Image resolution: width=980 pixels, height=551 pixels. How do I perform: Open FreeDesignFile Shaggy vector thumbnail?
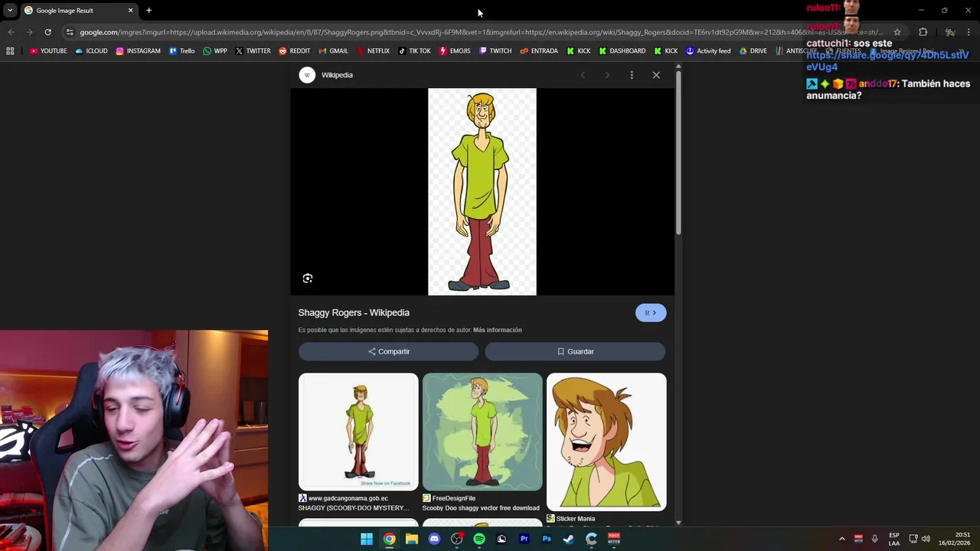(482, 432)
